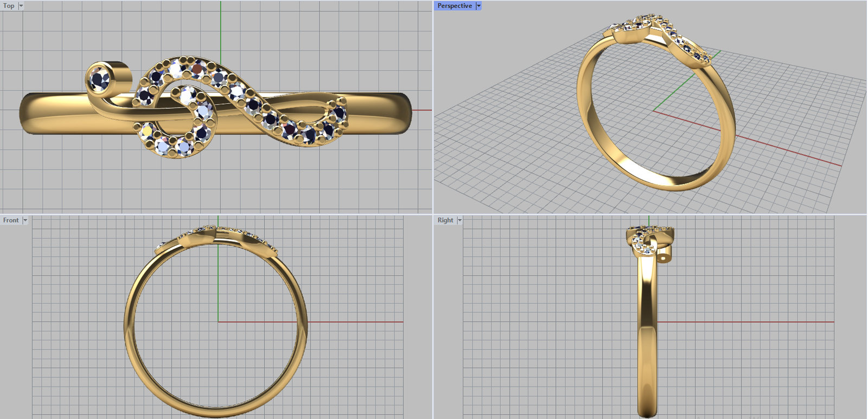Open the Top viewport dropdown arrow
This screenshot has height=419, width=868.
(x=21, y=6)
